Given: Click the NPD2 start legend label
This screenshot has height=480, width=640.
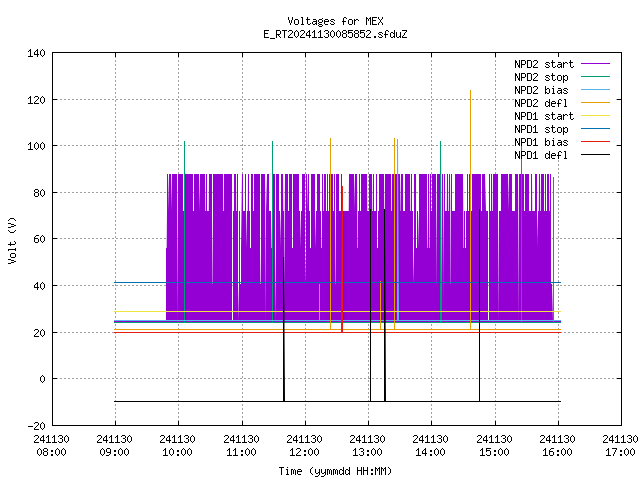Looking at the screenshot, I should pyautogui.click(x=544, y=64).
